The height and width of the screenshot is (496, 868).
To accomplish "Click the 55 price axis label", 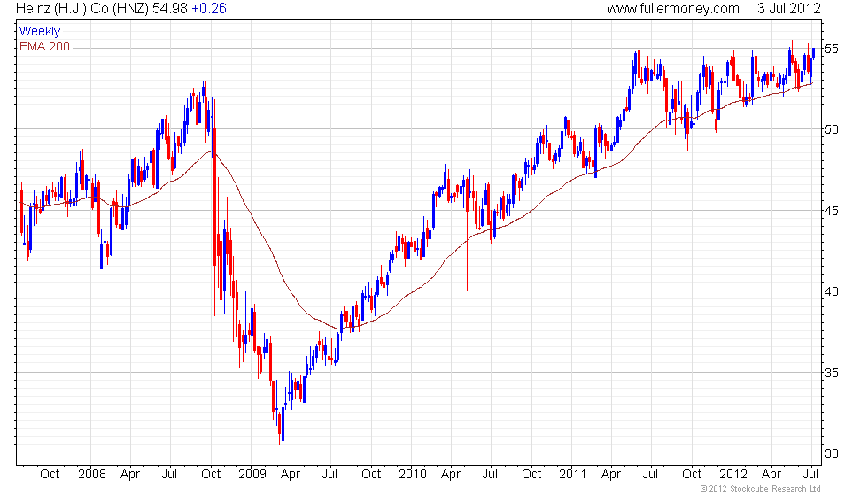I will [x=832, y=49].
